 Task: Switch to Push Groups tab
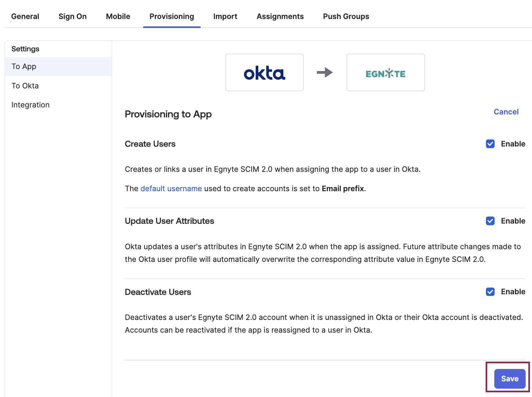[x=346, y=16]
